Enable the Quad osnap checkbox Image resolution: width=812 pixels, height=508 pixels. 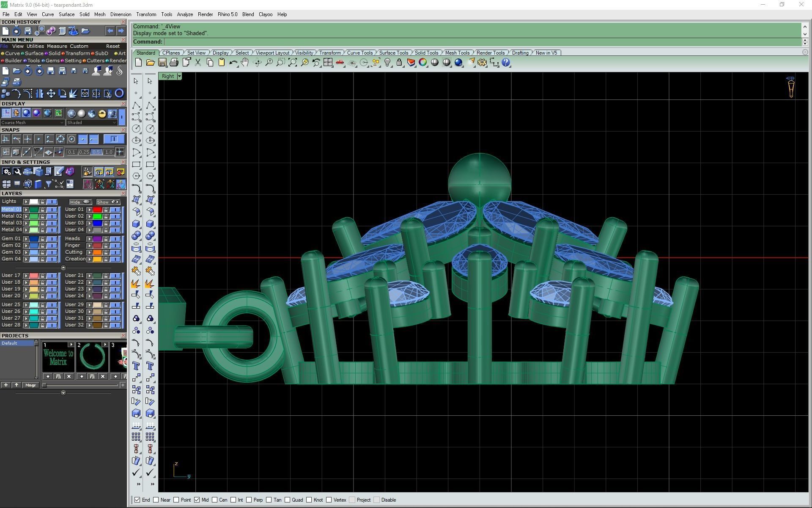pyautogui.click(x=288, y=500)
